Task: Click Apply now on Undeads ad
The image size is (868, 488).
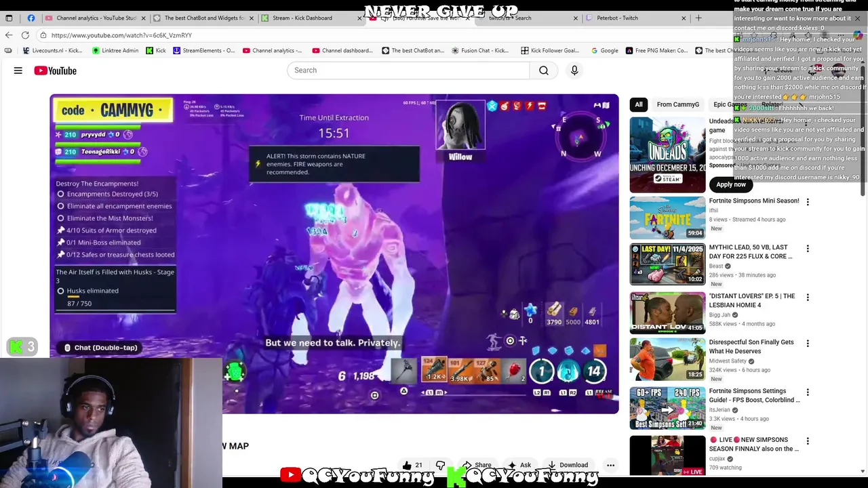Action: [x=731, y=184]
